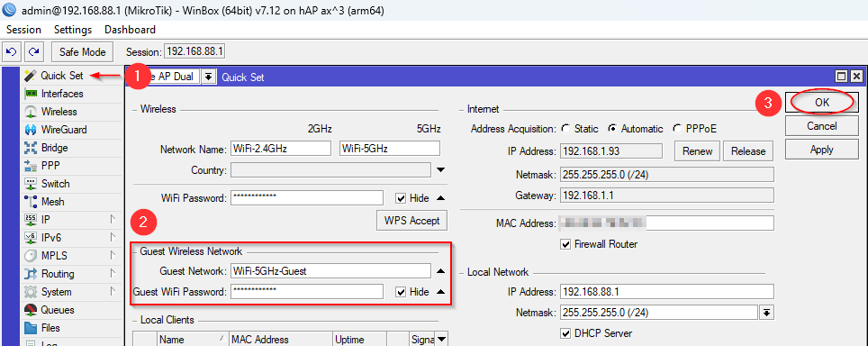Click the IPv6 icon in sidebar
This screenshot has height=346, width=868.
click(31, 238)
